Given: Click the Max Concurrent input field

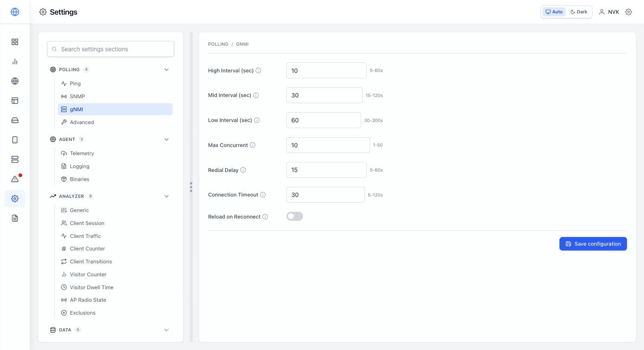Looking at the screenshot, I should tap(328, 145).
